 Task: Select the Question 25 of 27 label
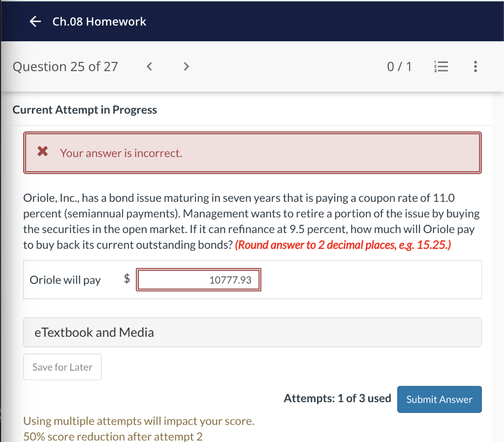tap(65, 66)
